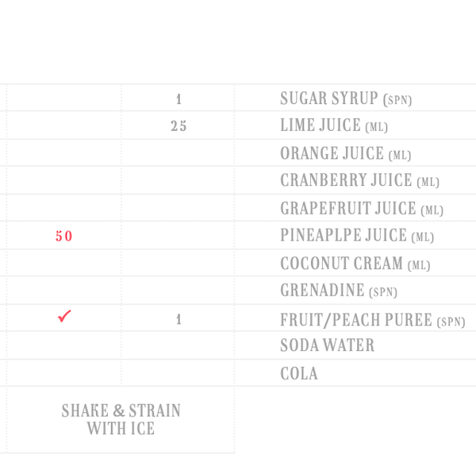Select the Pineaplpe Juice ingredient label
Image resolution: width=476 pixels, height=459 pixels.
coord(356,236)
